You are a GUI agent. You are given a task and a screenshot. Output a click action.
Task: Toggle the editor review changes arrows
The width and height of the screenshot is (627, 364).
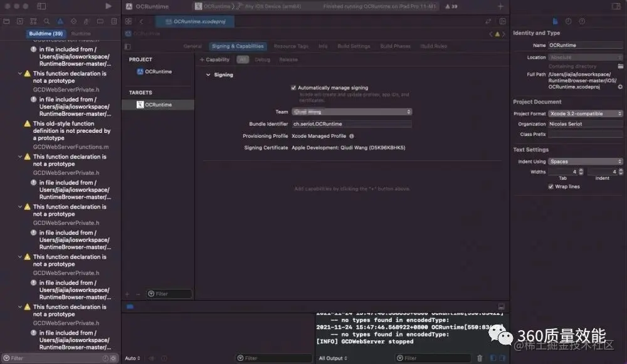pyautogui.click(x=488, y=21)
